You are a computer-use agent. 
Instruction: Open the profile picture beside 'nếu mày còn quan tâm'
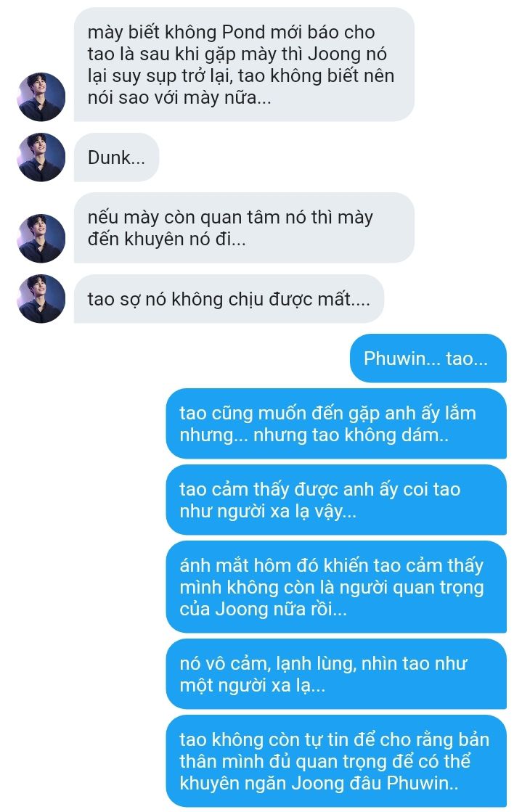[41, 238]
